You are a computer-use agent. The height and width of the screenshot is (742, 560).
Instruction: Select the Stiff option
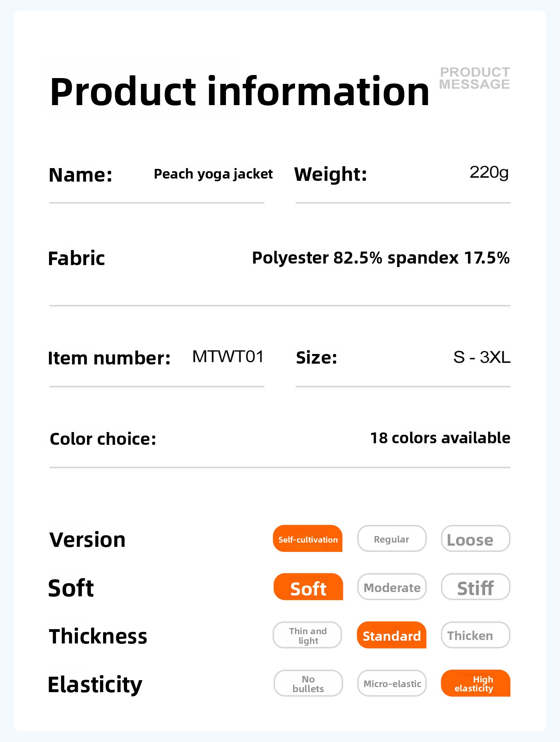point(475,587)
